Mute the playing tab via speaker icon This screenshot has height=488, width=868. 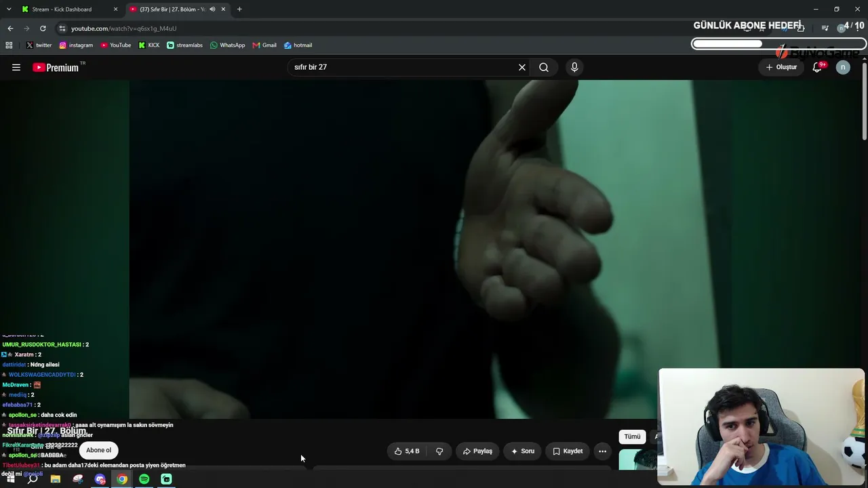(x=212, y=9)
